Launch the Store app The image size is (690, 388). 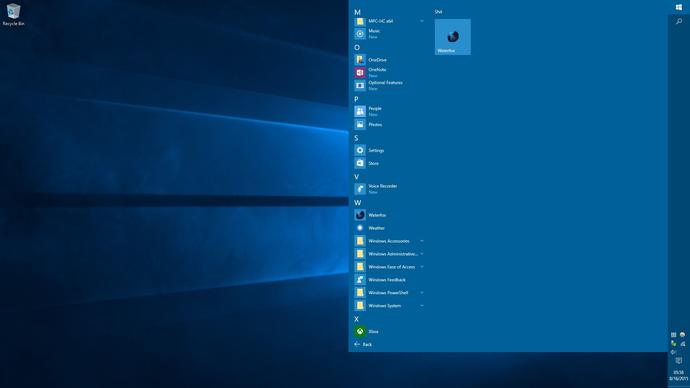tap(389, 163)
